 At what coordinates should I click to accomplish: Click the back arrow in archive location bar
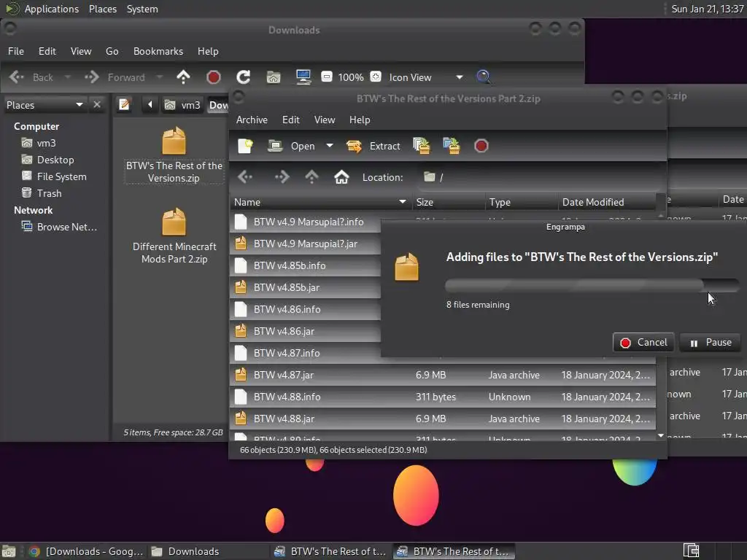tap(246, 177)
